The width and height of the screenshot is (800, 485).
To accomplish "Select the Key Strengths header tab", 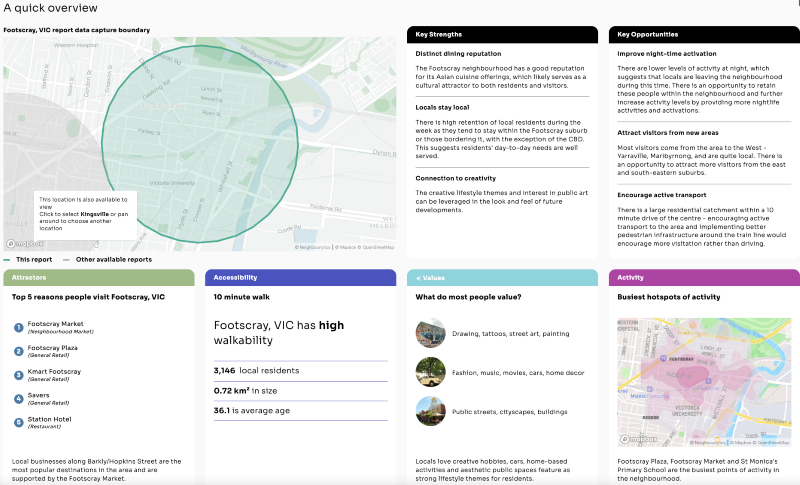I will [x=502, y=34].
